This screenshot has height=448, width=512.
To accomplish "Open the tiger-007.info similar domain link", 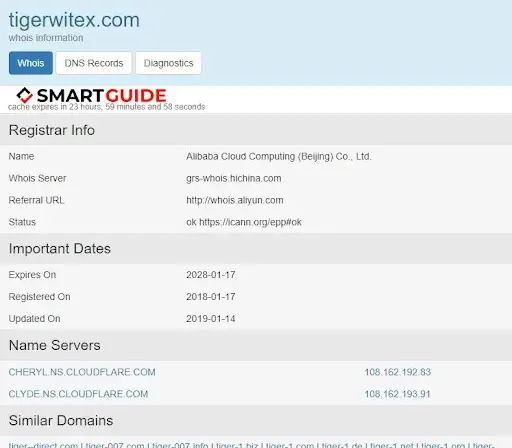I will (180, 445).
